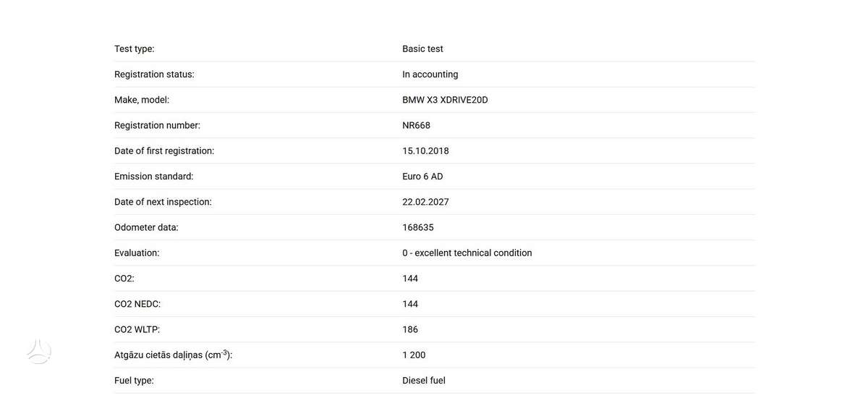Select the 'Euro 6 AD' emission standard
The image size is (868, 398).
422,177
